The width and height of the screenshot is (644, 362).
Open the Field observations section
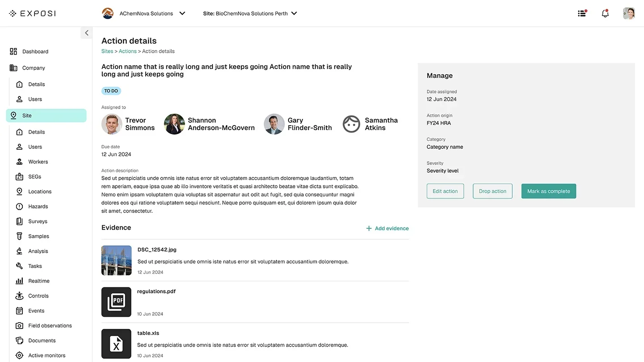50,325
